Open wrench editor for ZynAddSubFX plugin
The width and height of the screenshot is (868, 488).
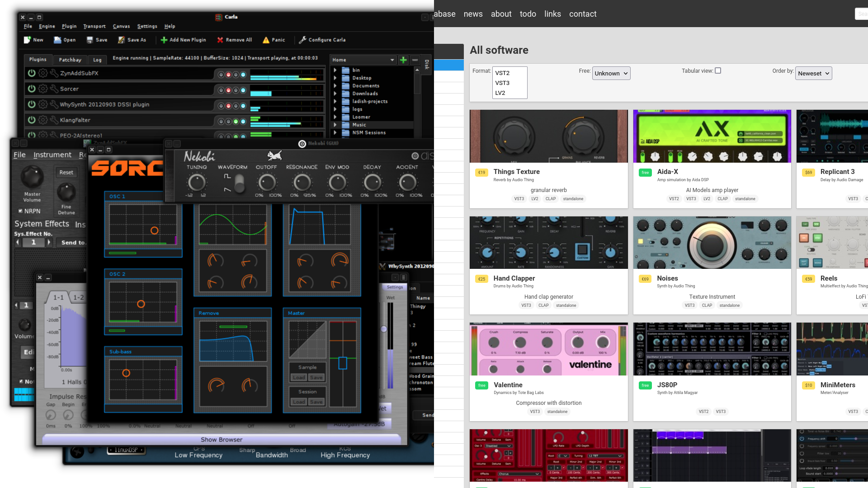[x=54, y=73]
